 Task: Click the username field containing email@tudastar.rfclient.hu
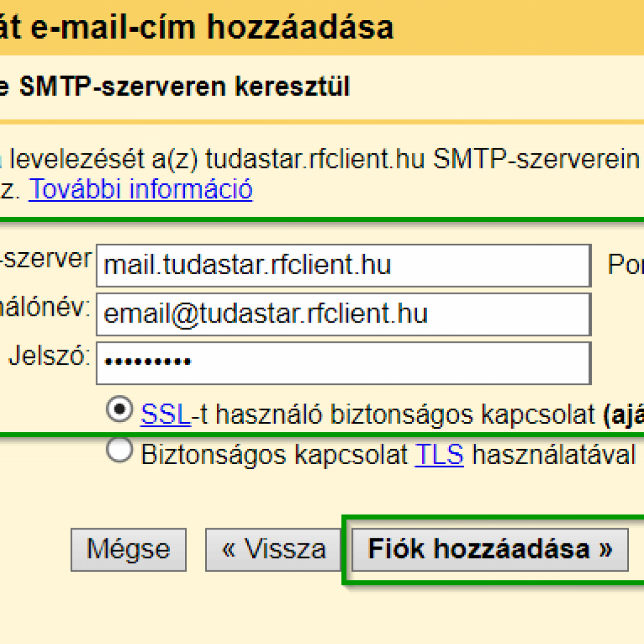click(x=343, y=314)
